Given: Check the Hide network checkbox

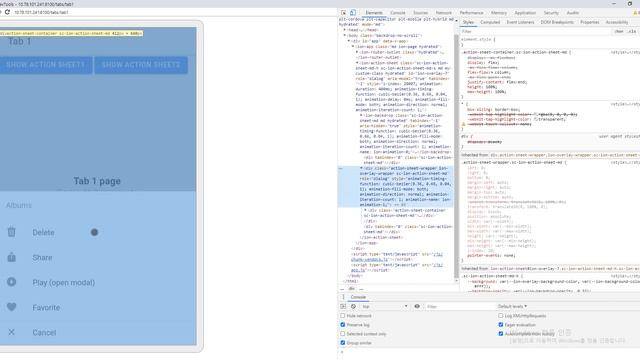Looking at the screenshot, I should 343,316.
